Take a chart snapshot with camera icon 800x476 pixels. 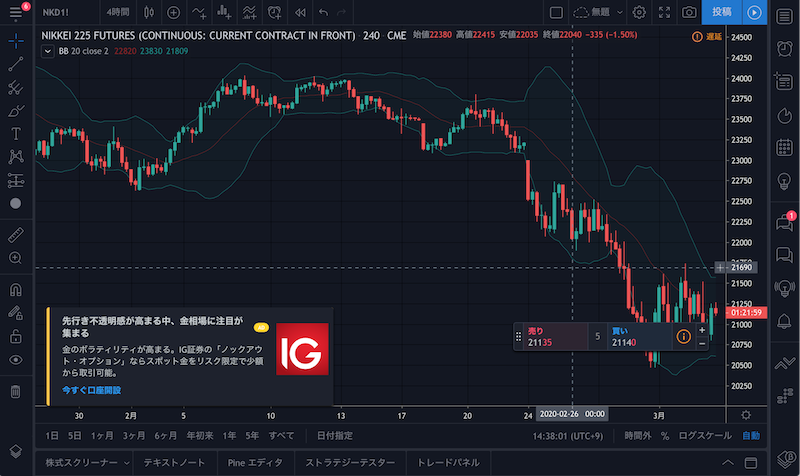[x=689, y=13]
